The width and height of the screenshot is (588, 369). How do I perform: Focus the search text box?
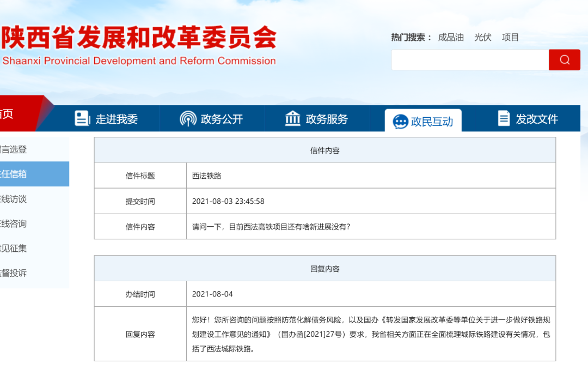(469, 60)
